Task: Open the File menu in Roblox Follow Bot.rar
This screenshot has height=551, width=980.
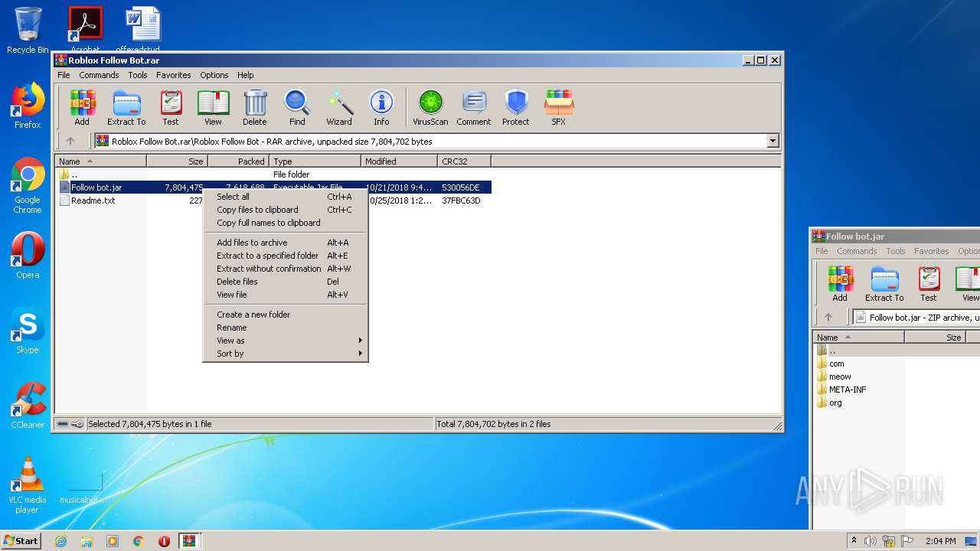Action: pos(64,75)
